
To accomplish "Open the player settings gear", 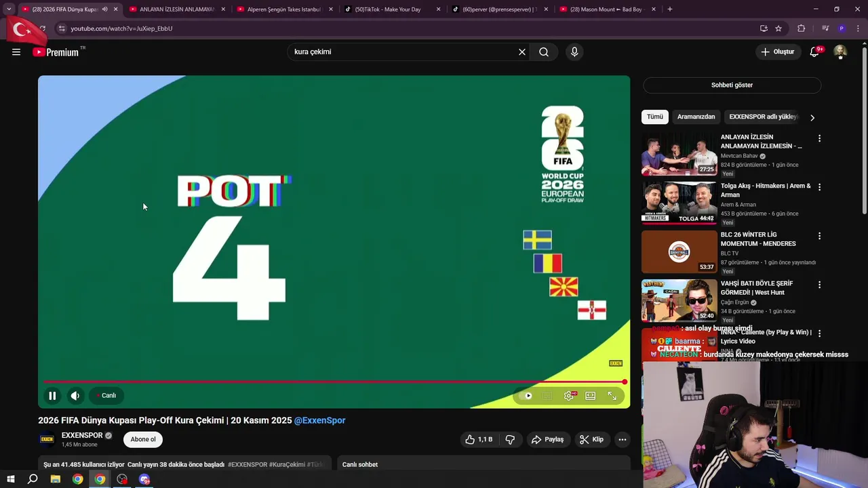I will [569, 396].
